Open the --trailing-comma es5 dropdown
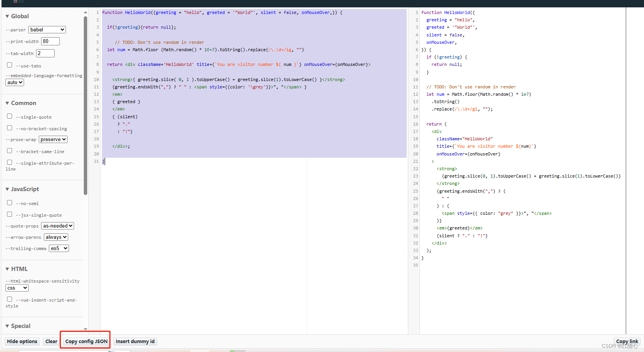644x352 pixels. [59, 248]
